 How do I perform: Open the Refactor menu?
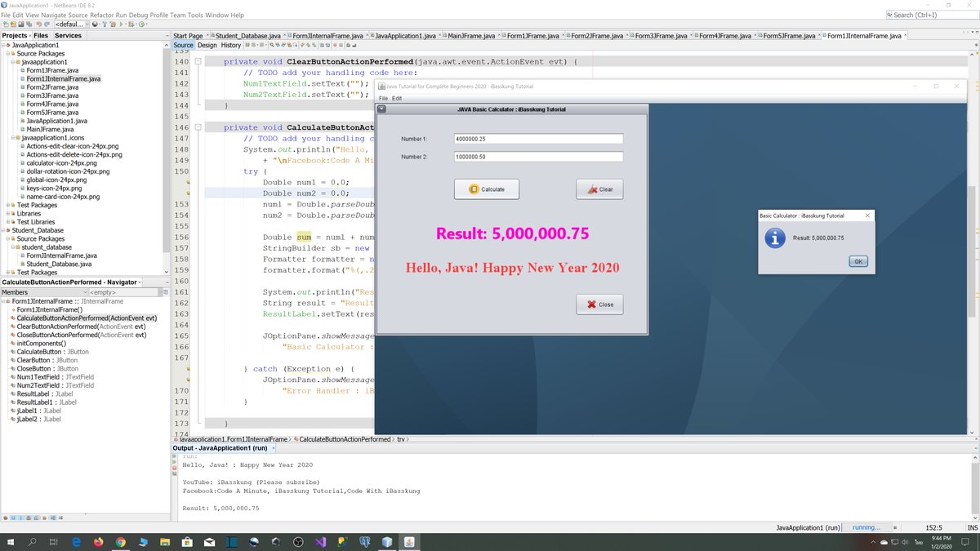(x=101, y=15)
